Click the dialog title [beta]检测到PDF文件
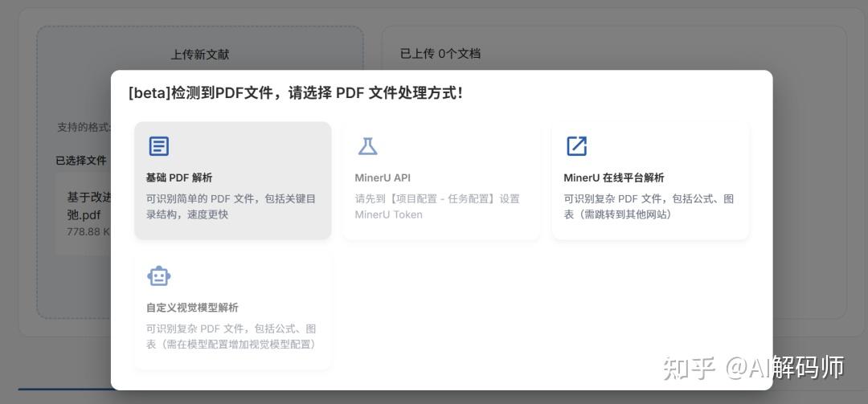 point(200,93)
